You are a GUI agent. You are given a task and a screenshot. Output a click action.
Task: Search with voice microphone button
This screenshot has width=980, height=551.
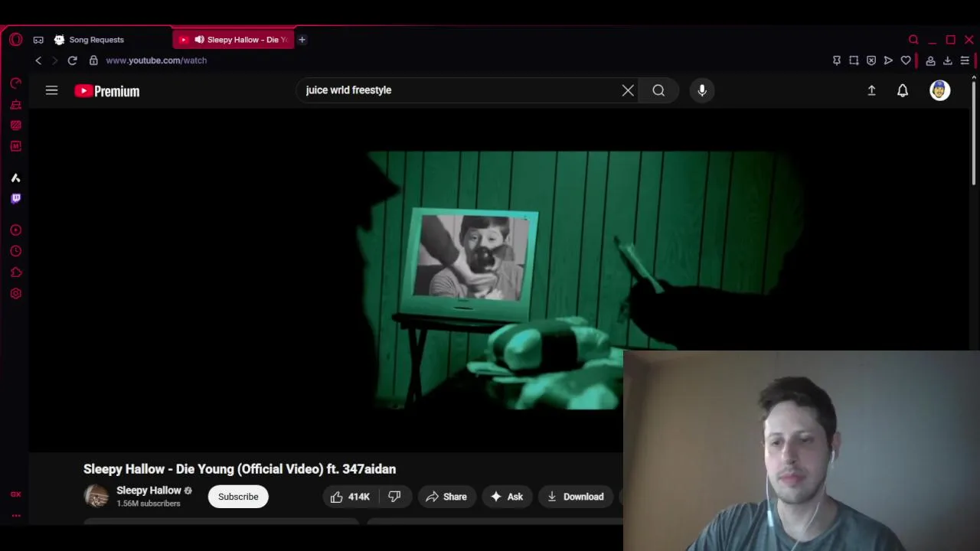(x=702, y=90)
